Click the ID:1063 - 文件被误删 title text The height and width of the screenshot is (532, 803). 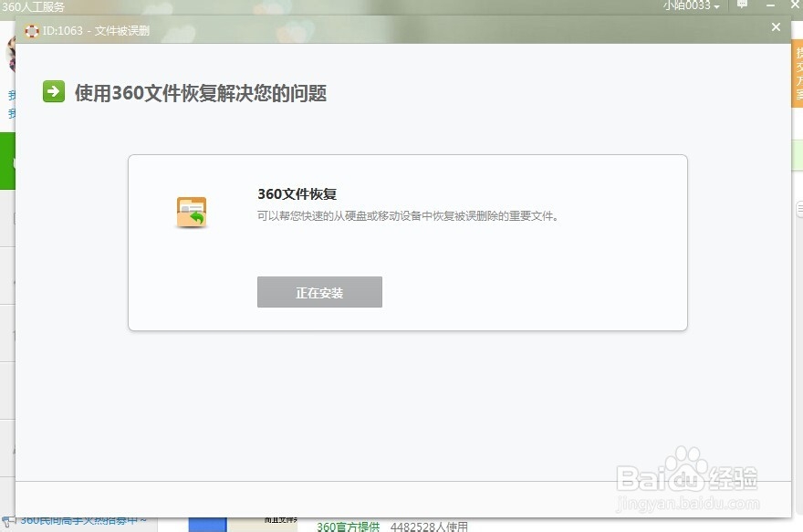[96, 31]
